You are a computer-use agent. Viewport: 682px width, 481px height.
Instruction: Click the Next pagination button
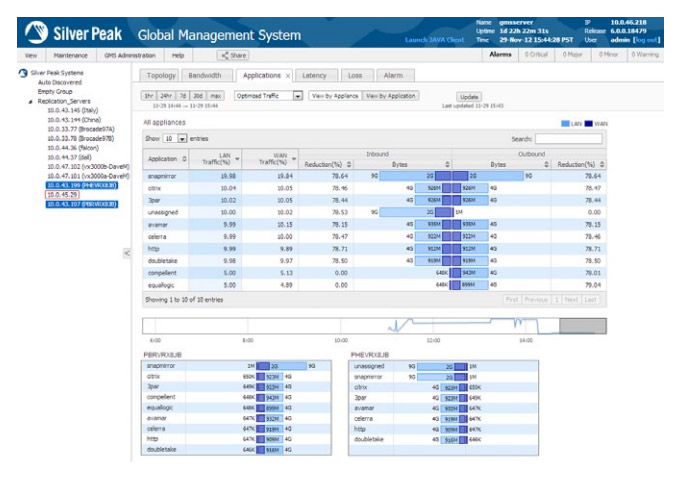click(571, 300)
